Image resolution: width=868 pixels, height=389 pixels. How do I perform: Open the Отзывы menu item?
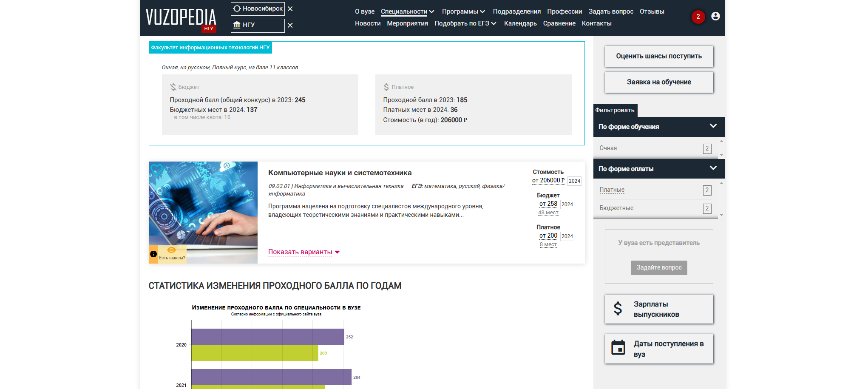click(652, 11)
